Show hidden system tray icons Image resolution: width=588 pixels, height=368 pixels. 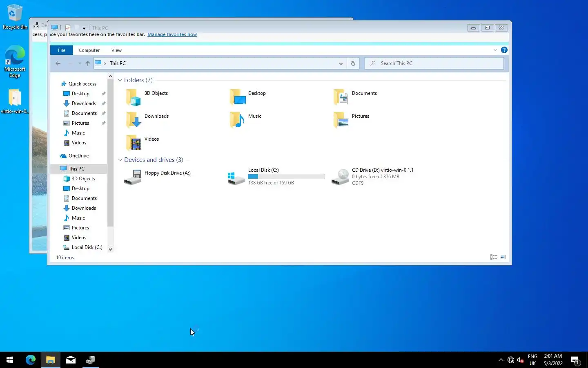[501, 360]
